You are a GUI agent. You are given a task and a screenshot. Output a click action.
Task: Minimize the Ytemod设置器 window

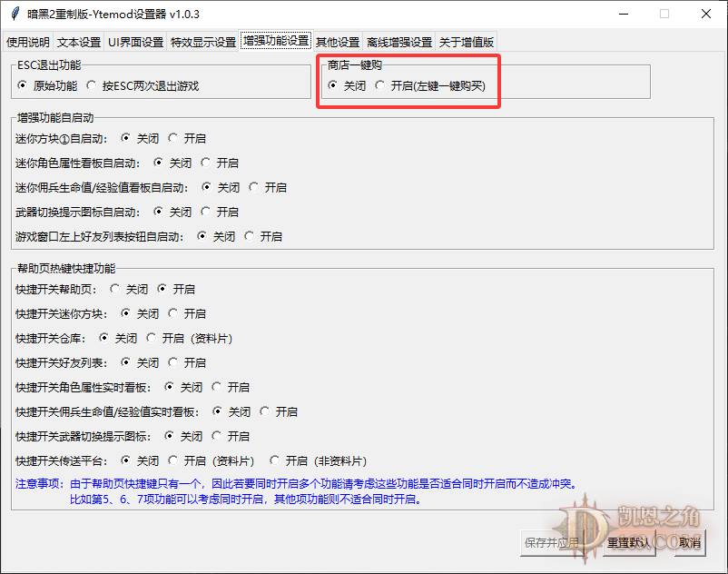pyautogui.click(x=624, y=14)
